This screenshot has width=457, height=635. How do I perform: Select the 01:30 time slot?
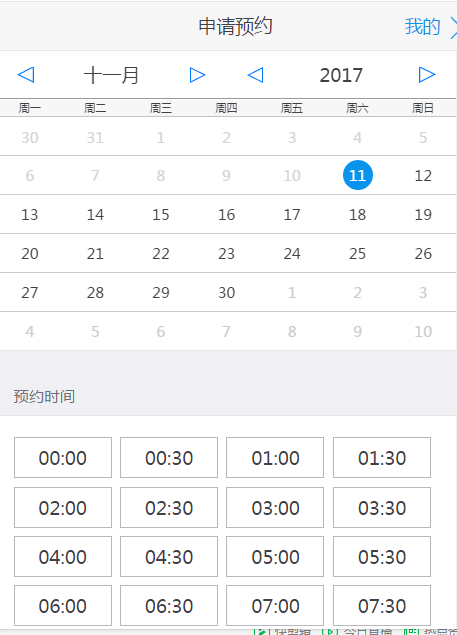(x=382, y=458)
